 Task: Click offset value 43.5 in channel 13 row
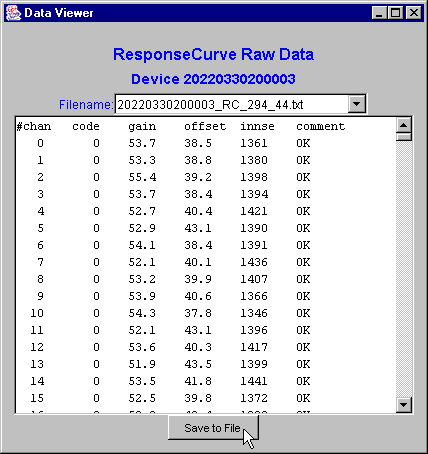pyautogui.click(x=198, y=364)
